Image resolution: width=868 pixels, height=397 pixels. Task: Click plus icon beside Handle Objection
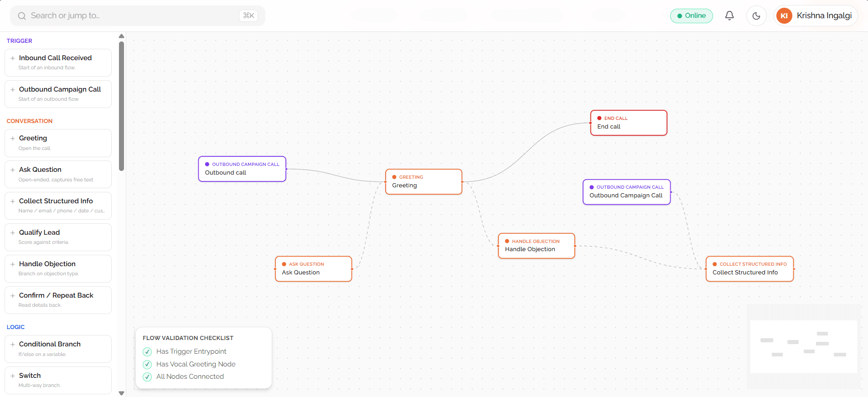click(x=13, y=264)
